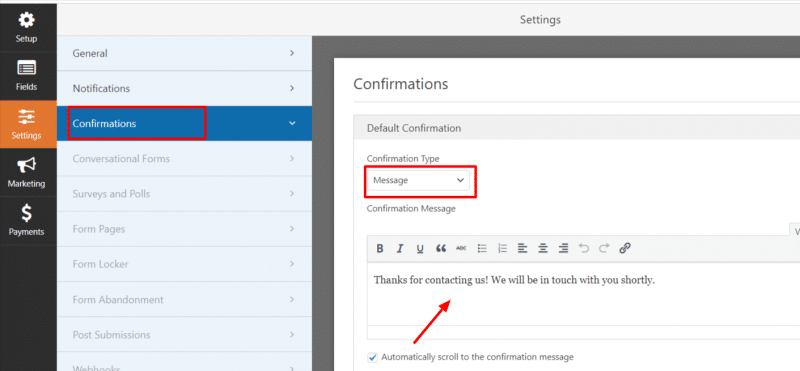800x371 pixels.
Task: Open the Fields panel icon
Action: point(26,68)
